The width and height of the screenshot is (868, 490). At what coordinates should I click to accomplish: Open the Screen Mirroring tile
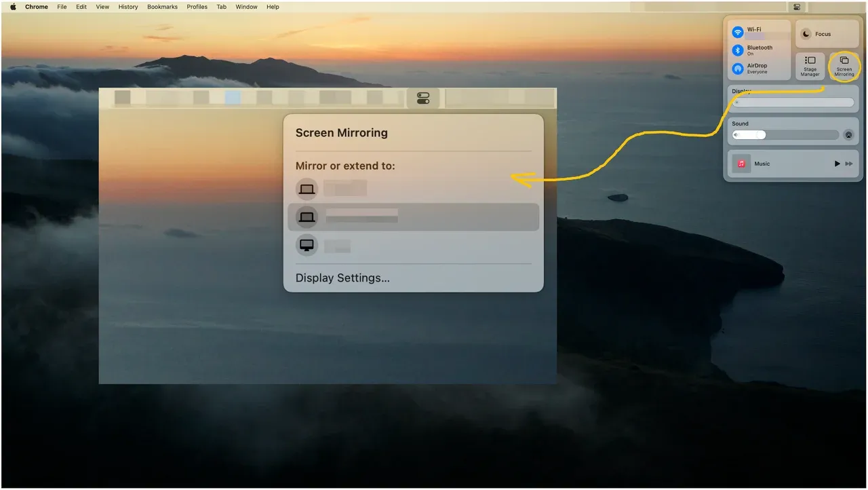844,67
